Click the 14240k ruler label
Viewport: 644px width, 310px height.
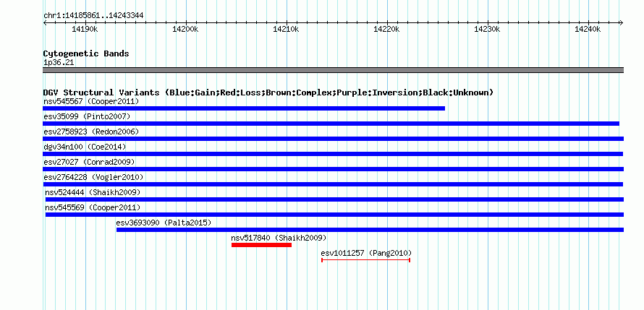pos(588,29)
